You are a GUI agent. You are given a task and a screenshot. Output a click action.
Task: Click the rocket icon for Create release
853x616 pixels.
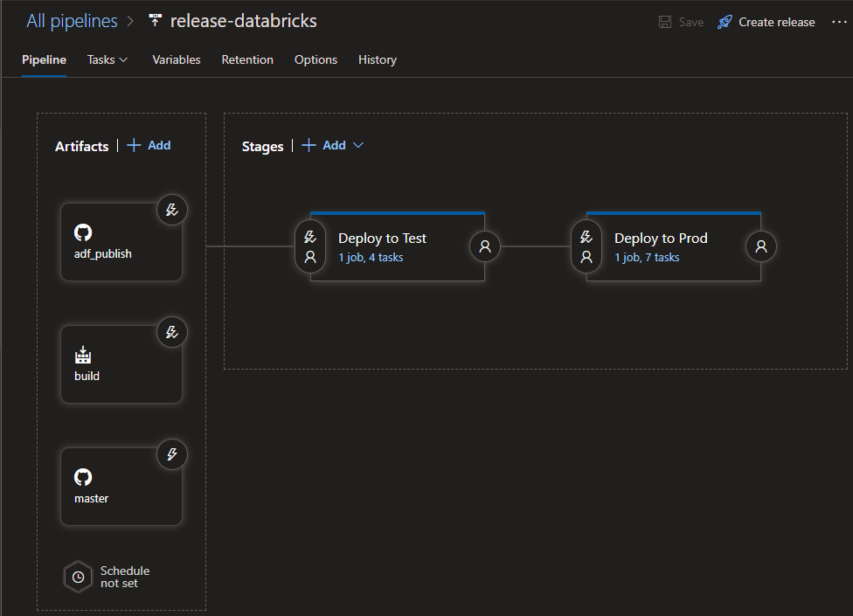725,22
